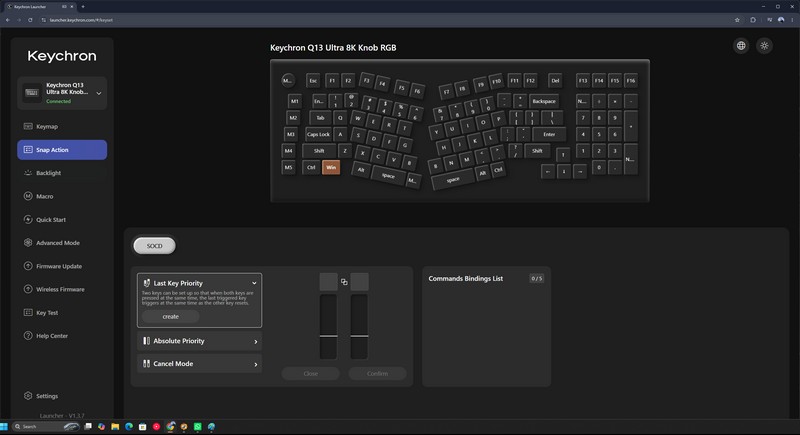Click the browser address bar
The height and width of the screenshot is (435, 800).
click(383, 20)
